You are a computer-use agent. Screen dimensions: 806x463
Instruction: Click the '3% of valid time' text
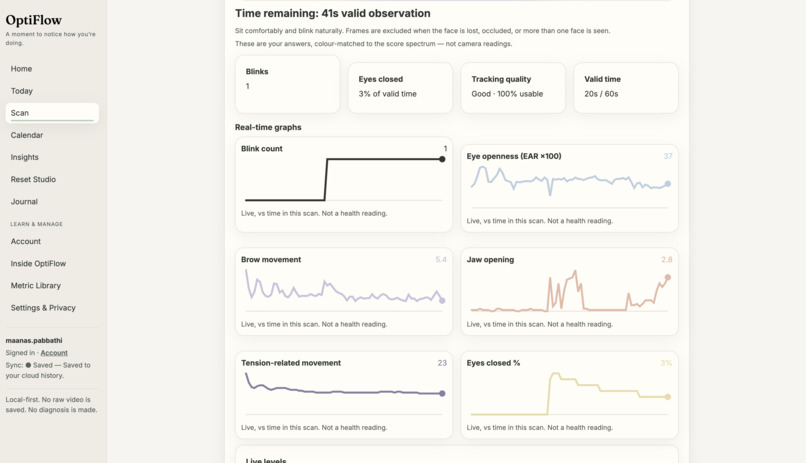388,94
